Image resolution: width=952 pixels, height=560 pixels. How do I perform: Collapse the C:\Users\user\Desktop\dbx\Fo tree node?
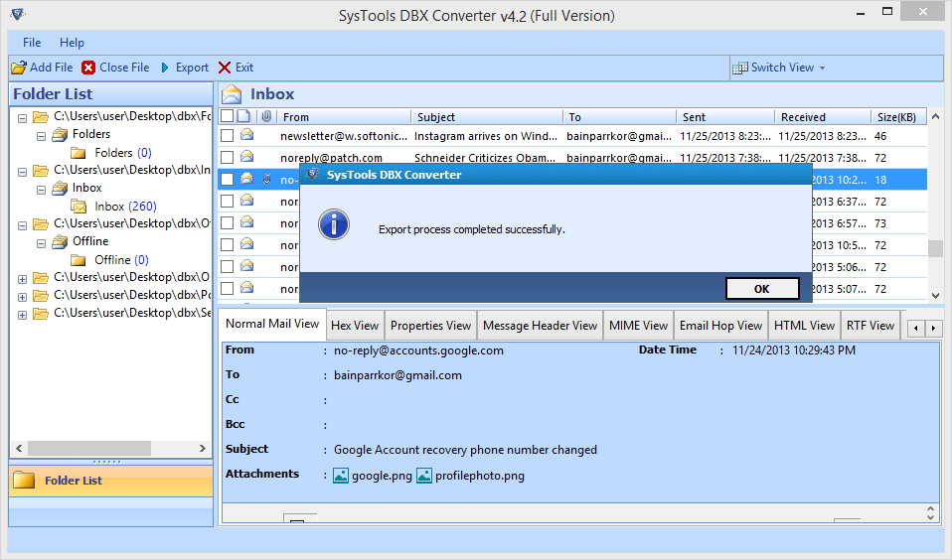point(23,118)
